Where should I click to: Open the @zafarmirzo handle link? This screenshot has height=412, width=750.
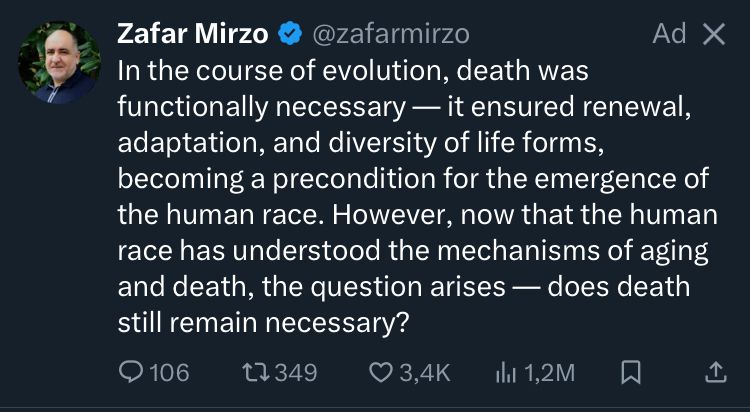391,35
